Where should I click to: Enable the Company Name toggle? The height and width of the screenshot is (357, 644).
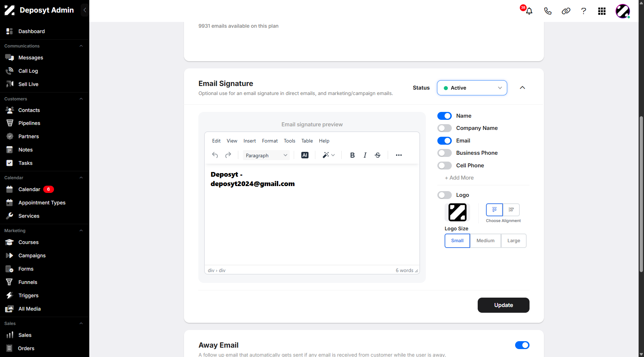[x=445, y=128]
